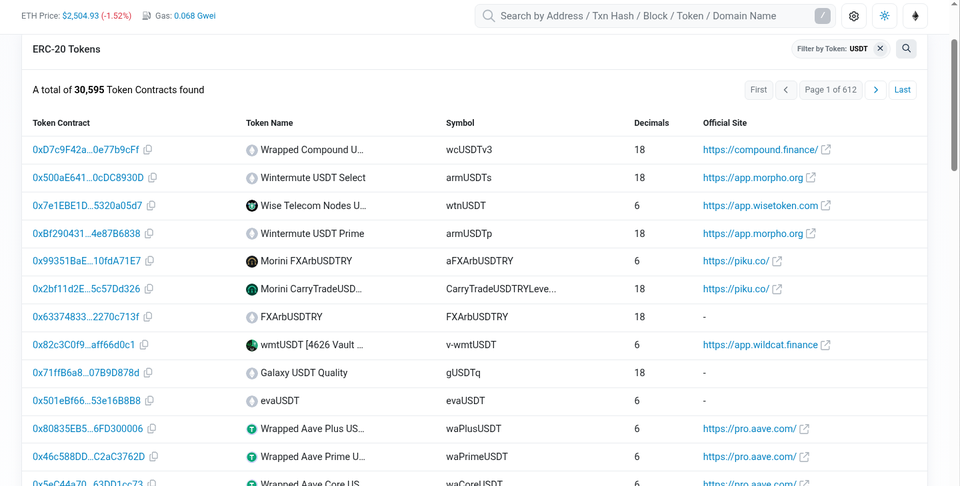This screenshot has width=960, height=486.
Task: Visit https://pro.aave.com/ in waPlusUSDT row
Action: click(x=749, y=429)
